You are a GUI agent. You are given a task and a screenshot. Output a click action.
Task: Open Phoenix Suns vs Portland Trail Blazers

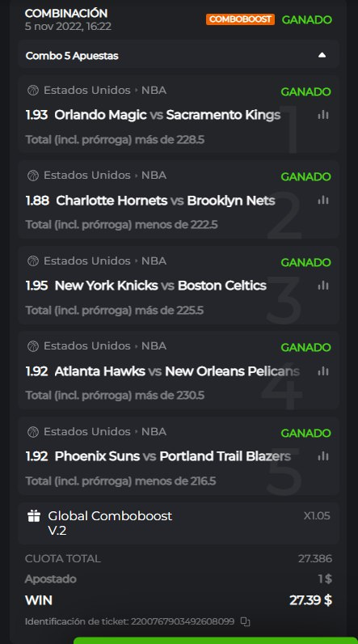(x=173, y=456)
